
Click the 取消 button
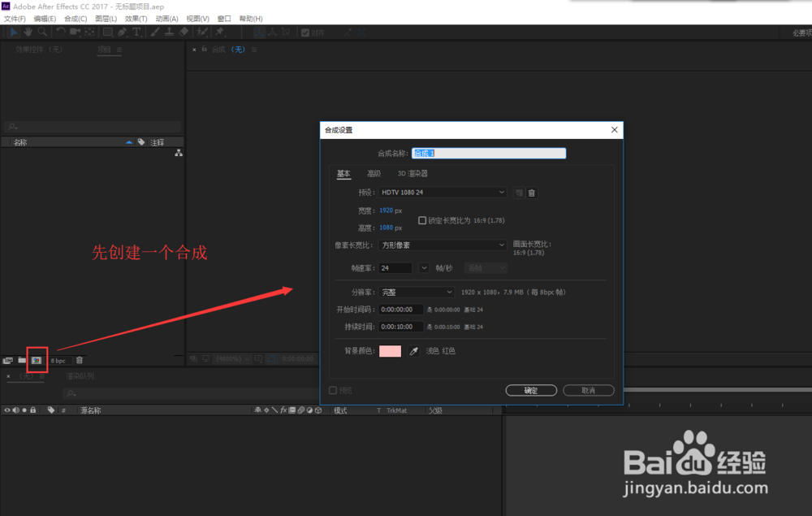(588, 390)
